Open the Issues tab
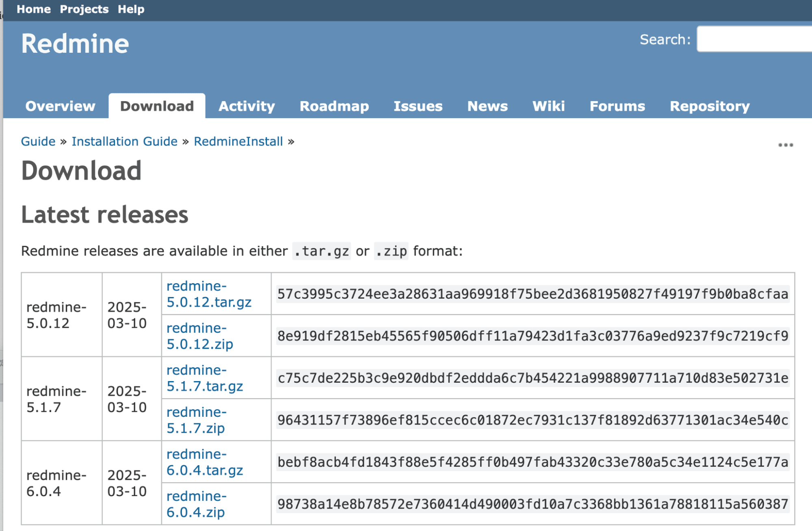 pos(418,106)
